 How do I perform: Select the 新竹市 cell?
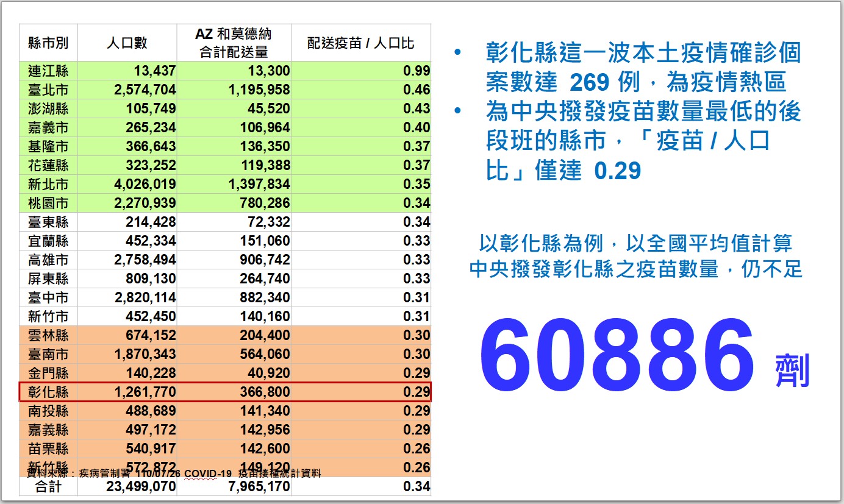pos(48,316)
